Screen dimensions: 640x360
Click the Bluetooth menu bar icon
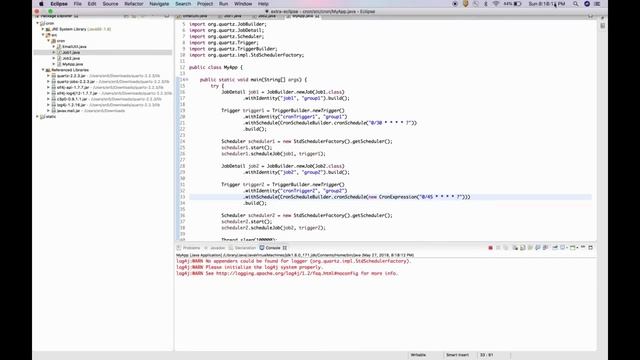[x=486, y=4]
